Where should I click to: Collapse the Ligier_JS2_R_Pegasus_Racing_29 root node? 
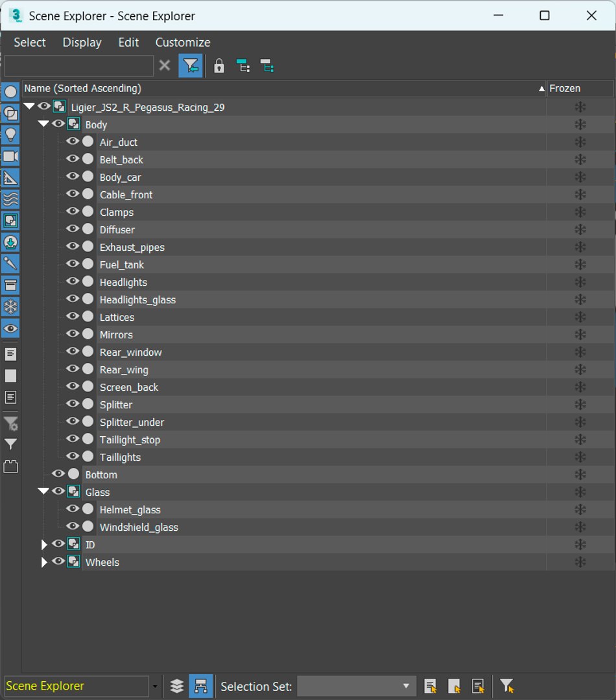pyautogui.click(x=29, y=106)
